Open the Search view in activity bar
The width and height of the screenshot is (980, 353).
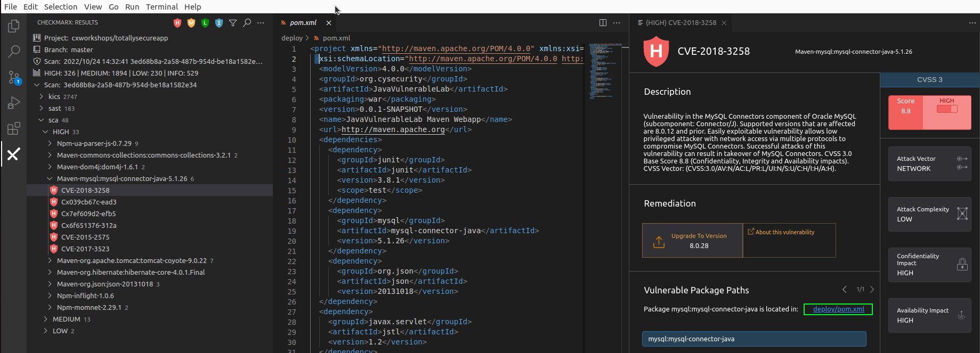14,52
